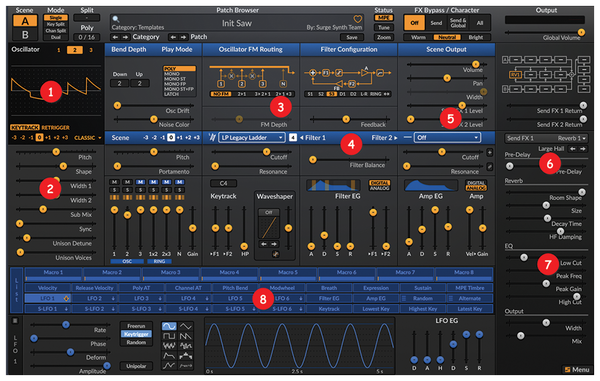Click the filter type icon left of LP Legacy Ladder
This screenshot has width=600, height=381.
(x=212, y=137)
